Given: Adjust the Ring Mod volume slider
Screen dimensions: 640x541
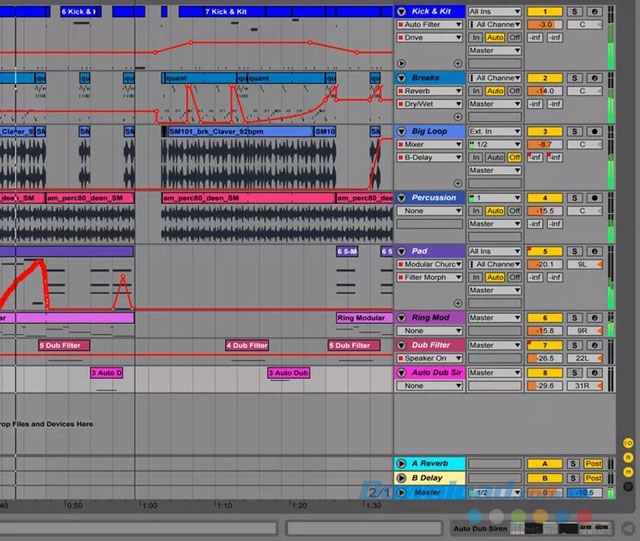Looking at the screenshot, I should (x=545, y=331).
